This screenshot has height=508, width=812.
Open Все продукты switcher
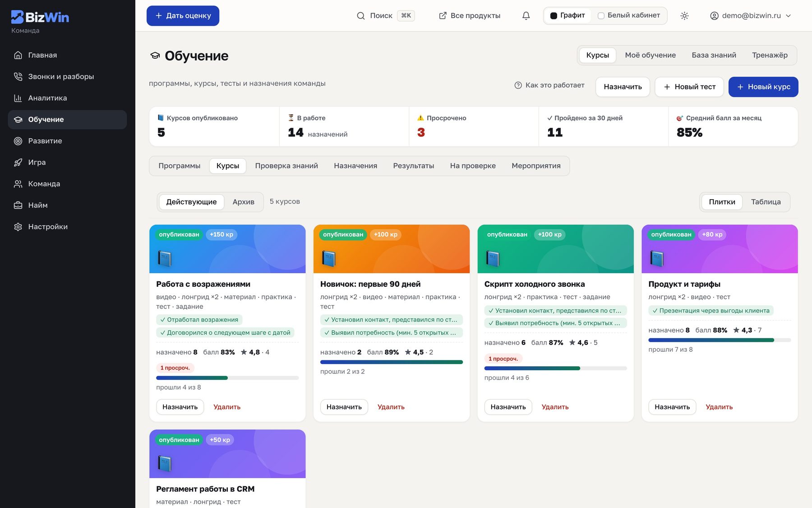click(470, 16)
